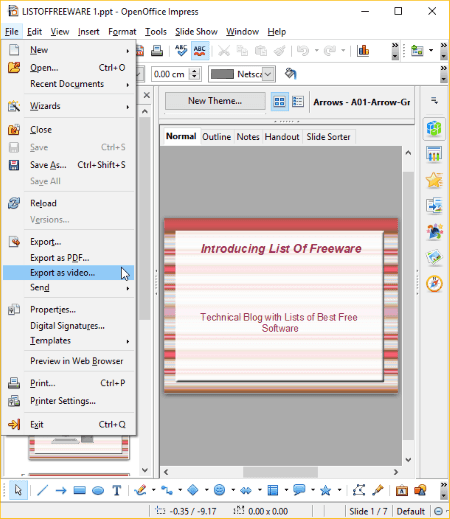450x519 pixels.
Task: Switch to the Slide Sorter tab
Action: [328, 137]
